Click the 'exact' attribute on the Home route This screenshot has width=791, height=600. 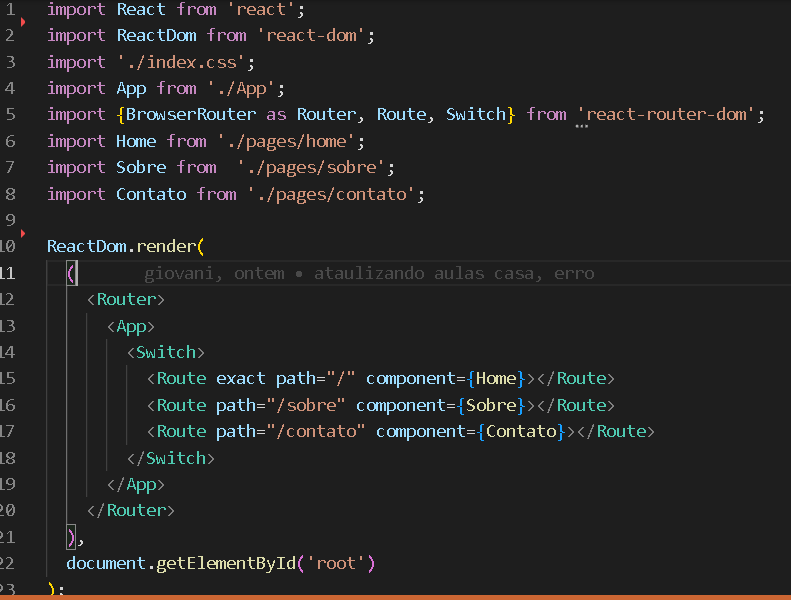click(x=241, y=378)
